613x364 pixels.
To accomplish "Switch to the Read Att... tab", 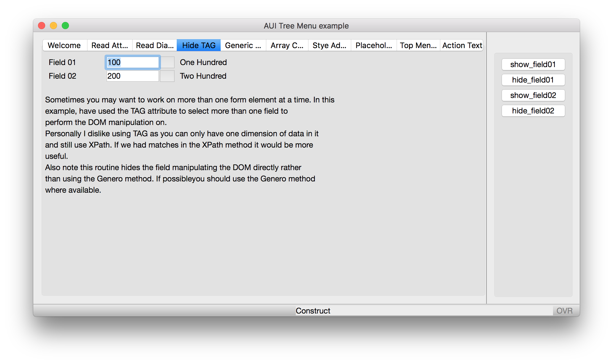I will pos(110,45).
